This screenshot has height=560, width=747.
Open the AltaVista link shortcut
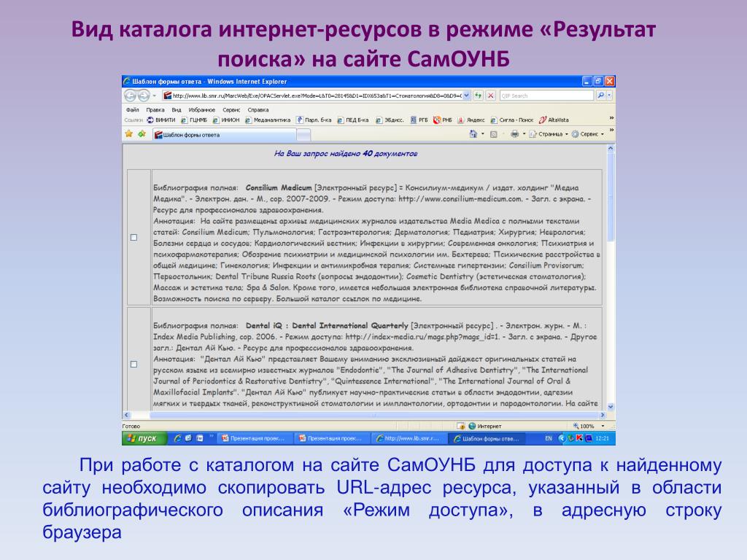tap(554, 120)
